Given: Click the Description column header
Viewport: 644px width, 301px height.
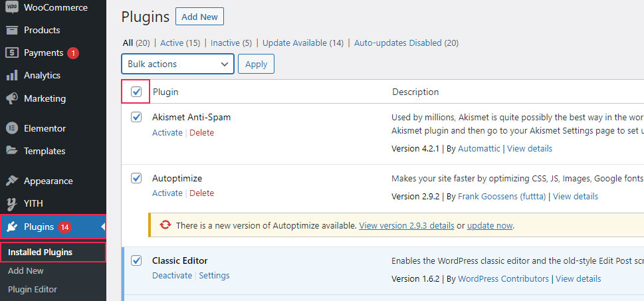Looking at the screenshot, I should (415, 92).
